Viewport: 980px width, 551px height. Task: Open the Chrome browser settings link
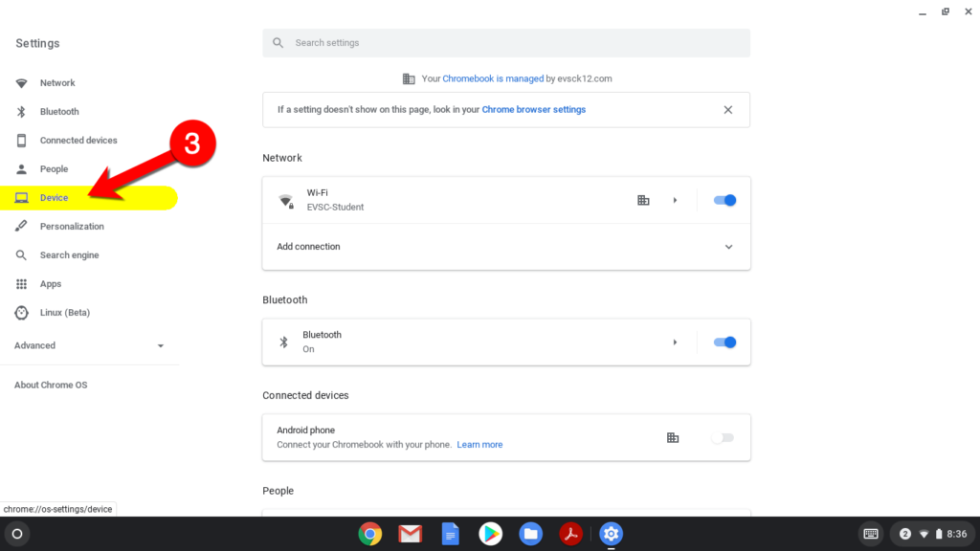pos(534,110)
